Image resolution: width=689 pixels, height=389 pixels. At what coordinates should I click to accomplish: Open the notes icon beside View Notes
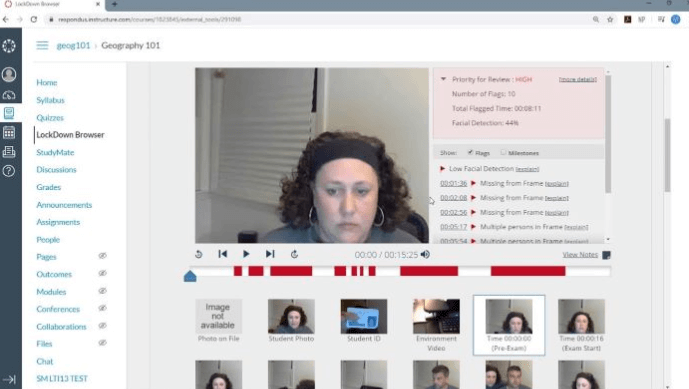(606, 255)
